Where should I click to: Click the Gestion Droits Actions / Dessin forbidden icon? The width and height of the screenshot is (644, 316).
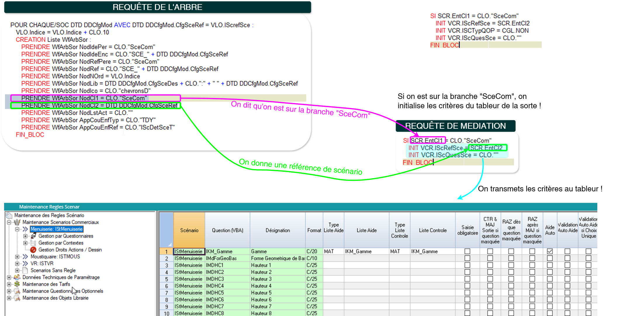click(33, 250)
